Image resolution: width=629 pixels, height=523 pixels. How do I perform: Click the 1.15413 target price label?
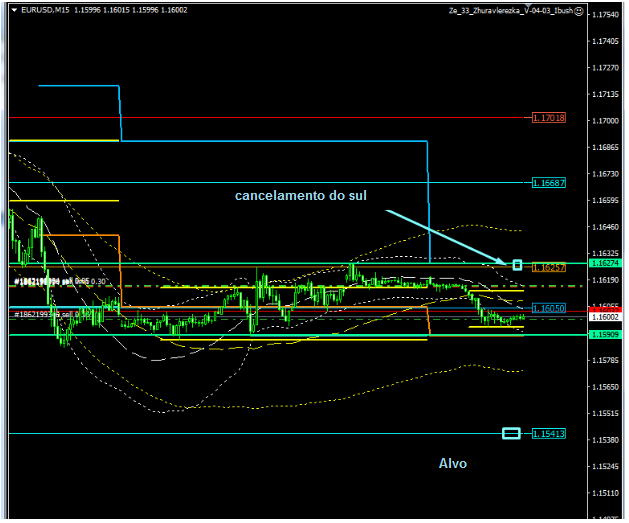(549, 434)
